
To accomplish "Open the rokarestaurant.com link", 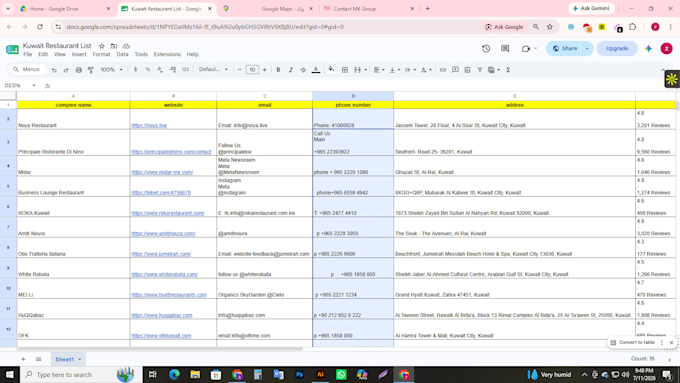I will (168, 213).
